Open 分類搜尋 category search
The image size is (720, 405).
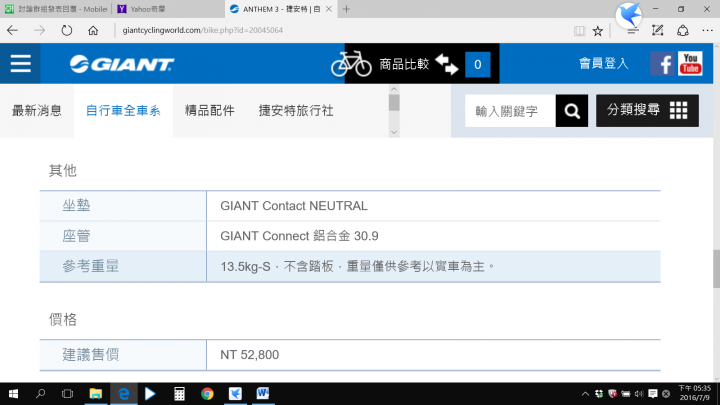(647, 111)
